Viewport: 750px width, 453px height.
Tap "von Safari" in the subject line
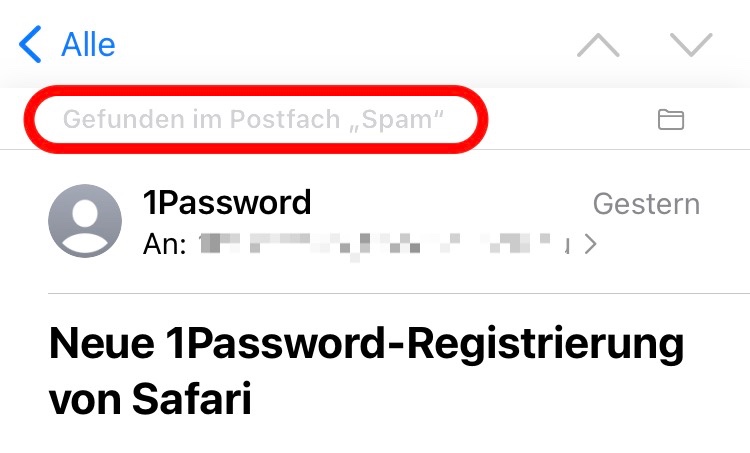coord(150,400)
